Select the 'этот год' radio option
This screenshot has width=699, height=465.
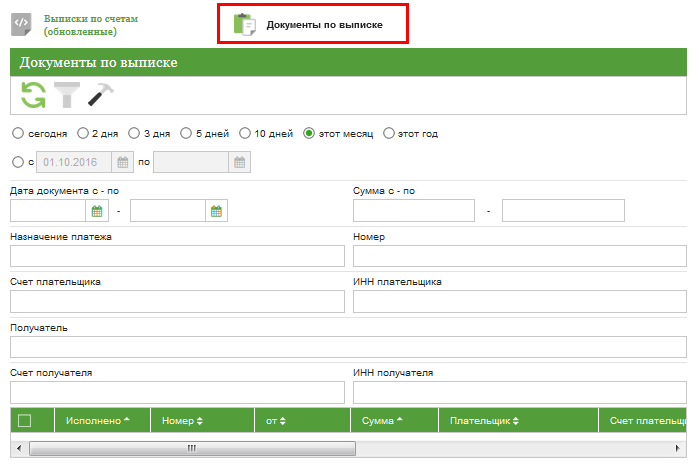[x=389, y=133]
